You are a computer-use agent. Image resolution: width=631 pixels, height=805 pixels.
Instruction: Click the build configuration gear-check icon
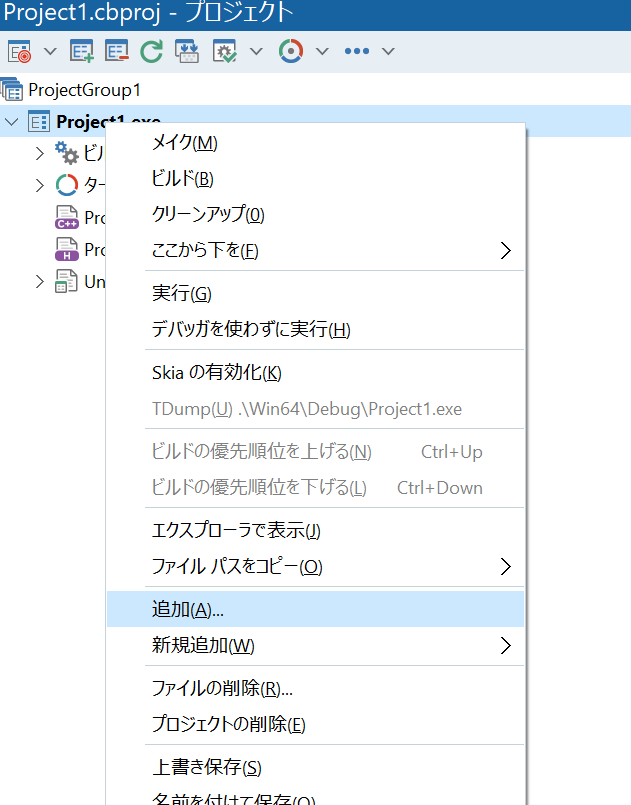[224, 51]
